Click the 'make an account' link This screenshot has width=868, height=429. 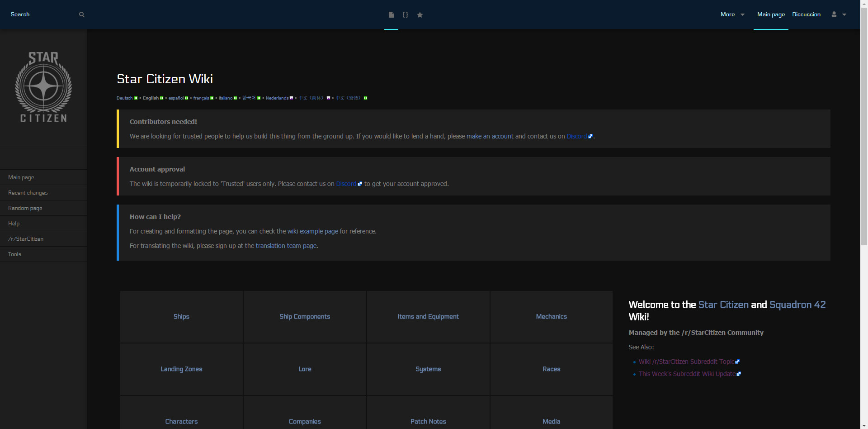coord(490,136)
